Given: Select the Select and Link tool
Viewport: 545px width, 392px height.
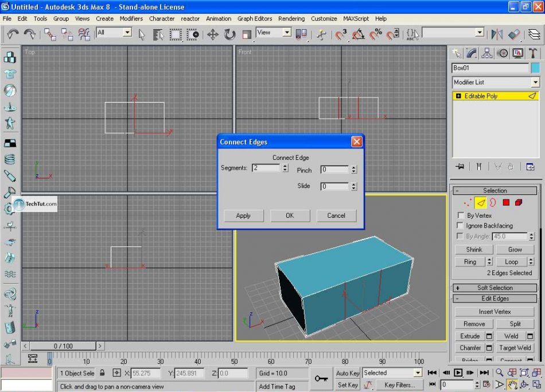Looking at the screenshot, I should point(50,34).
